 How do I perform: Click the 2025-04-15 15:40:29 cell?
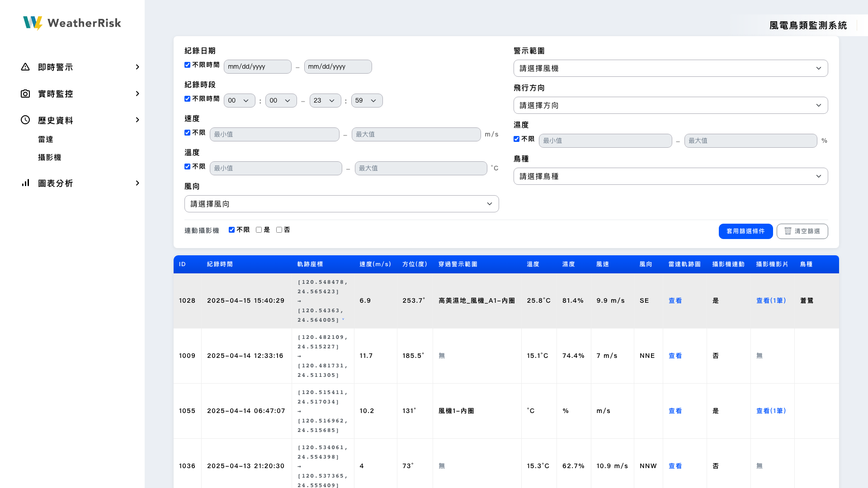(246, 301)
